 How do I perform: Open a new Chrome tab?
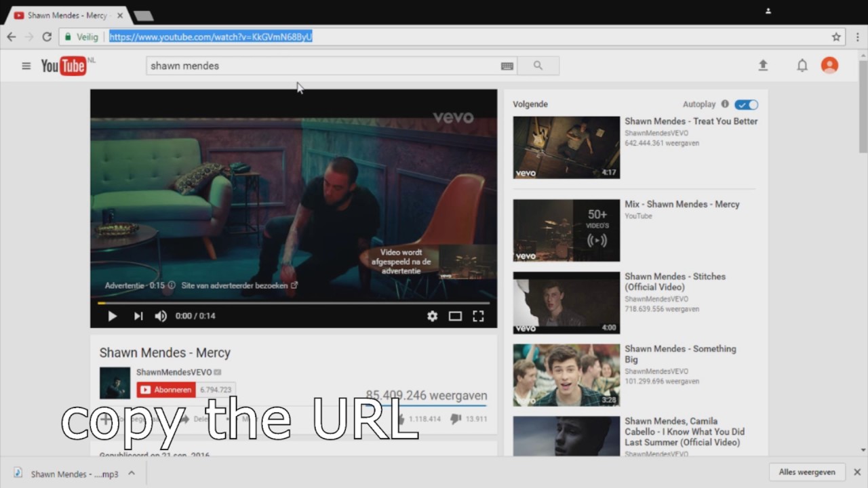(143, 16)
